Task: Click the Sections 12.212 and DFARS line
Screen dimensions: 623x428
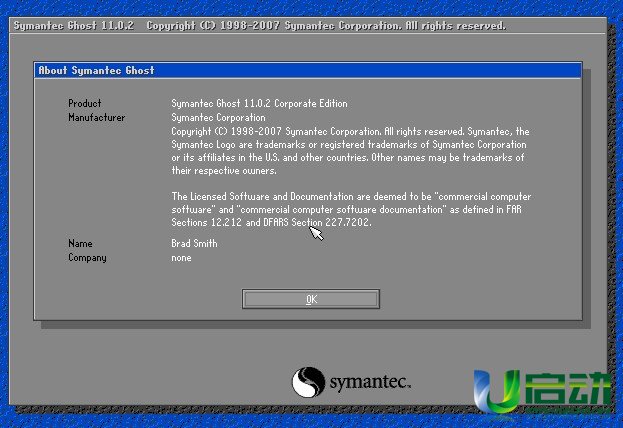Action: (x=271, y=222)
